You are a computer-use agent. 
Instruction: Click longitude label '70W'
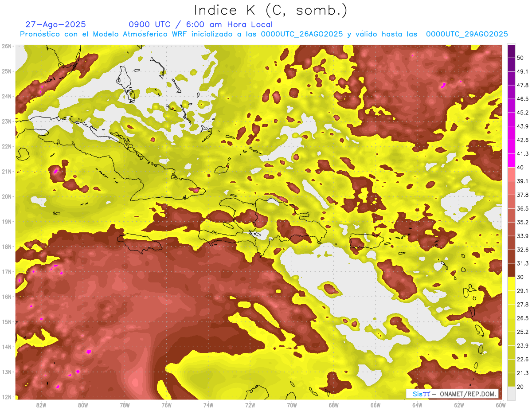292,405
